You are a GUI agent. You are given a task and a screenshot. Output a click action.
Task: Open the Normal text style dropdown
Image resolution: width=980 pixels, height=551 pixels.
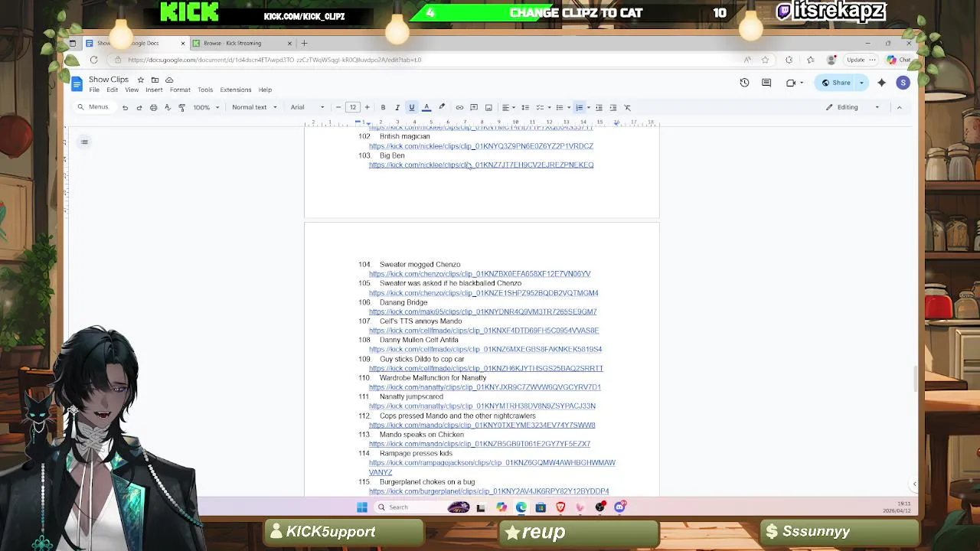[254, 107]
